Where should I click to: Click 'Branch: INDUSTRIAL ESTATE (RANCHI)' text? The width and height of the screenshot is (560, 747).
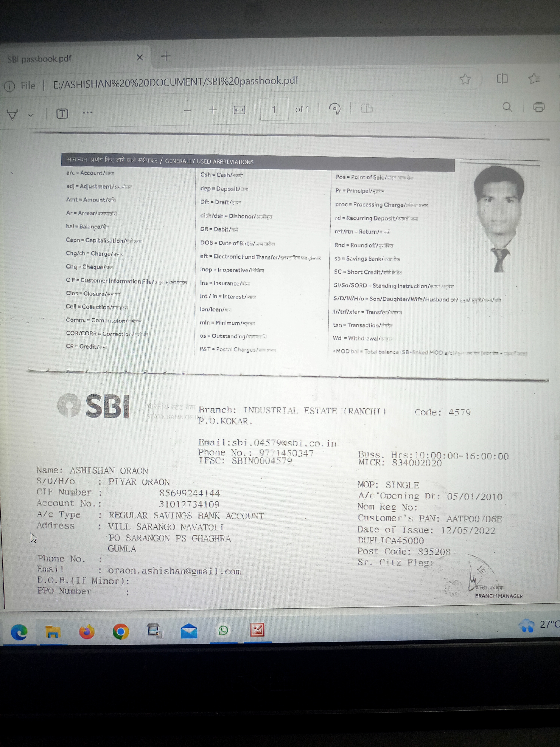(x=292, y=410)
